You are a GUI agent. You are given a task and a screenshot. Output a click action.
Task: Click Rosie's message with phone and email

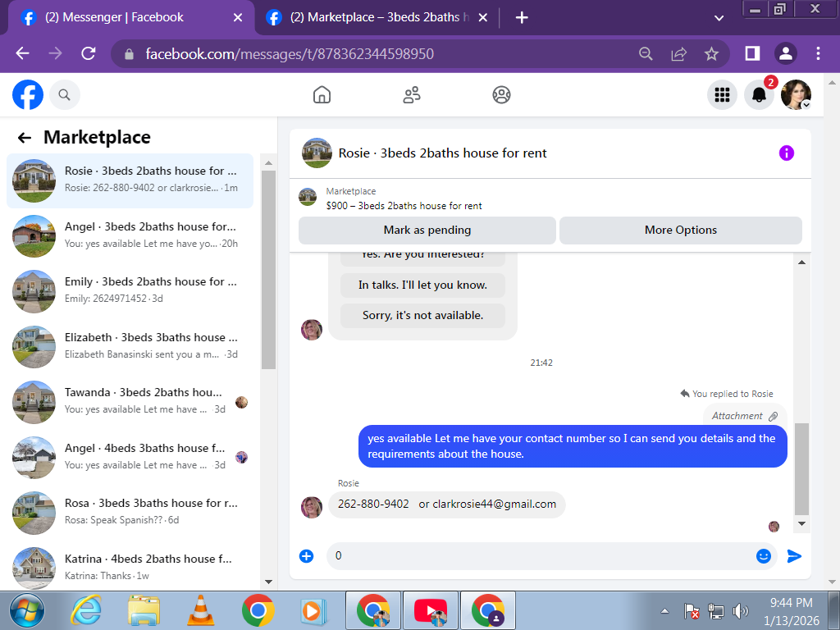click(447, 504)
